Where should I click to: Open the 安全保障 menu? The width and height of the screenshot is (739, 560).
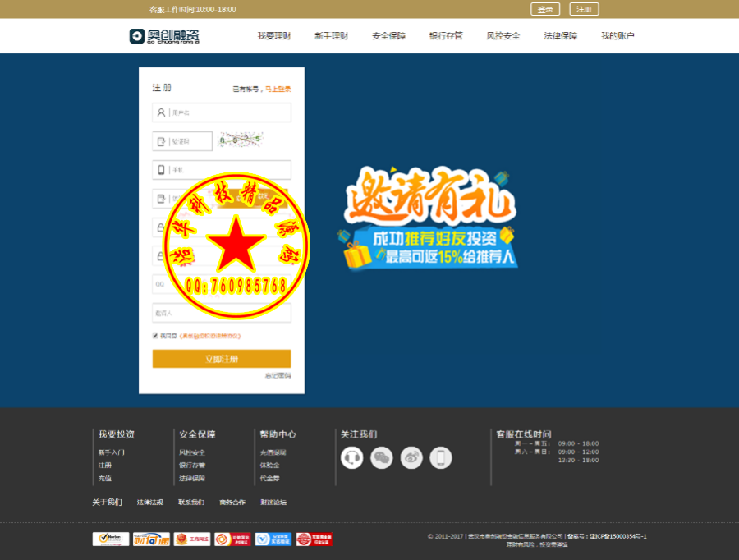[389, 36]
